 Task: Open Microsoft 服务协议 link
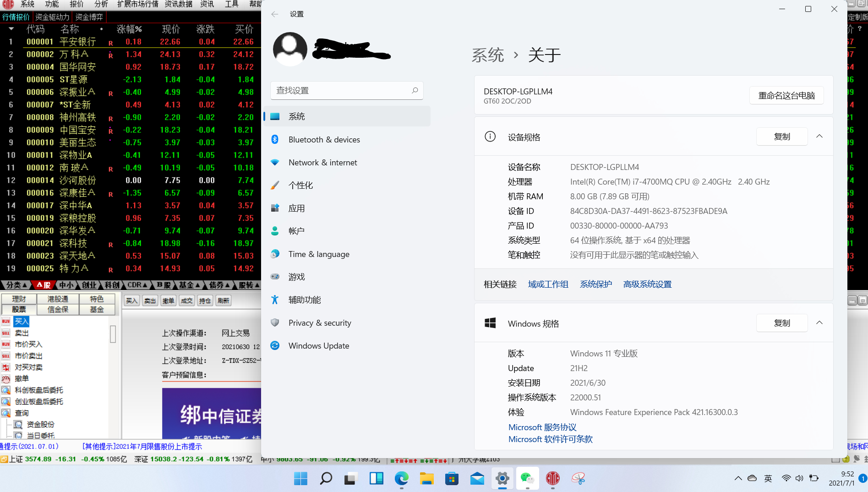[x=542, y=427]
